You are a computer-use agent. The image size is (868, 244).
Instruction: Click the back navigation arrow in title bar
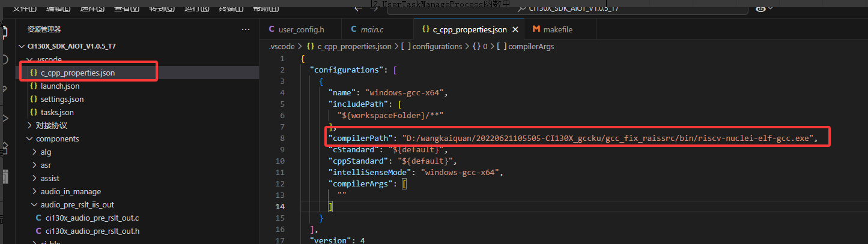coord(358,7)
